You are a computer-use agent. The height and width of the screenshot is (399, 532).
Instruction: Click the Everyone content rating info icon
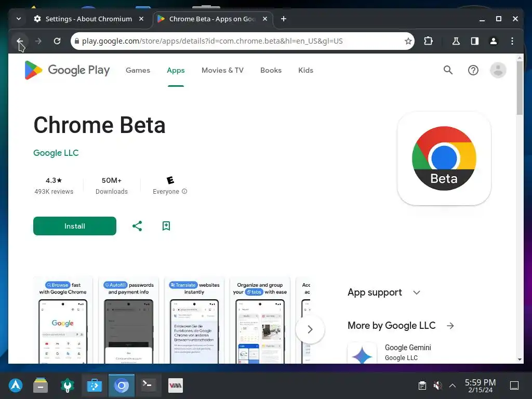point(184,191)
